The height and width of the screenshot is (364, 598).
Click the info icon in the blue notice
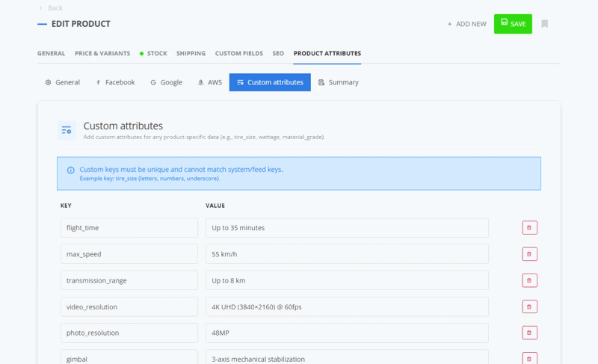pos(70,170)
